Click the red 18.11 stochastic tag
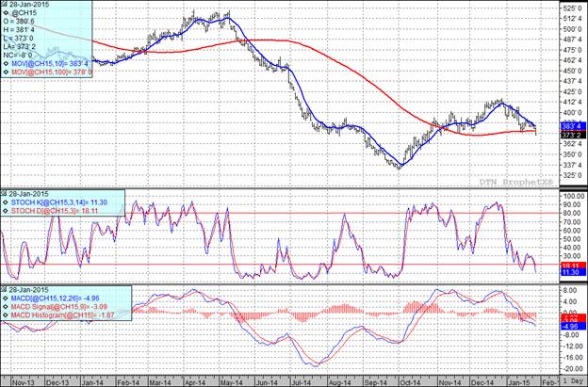 point(573,266)
